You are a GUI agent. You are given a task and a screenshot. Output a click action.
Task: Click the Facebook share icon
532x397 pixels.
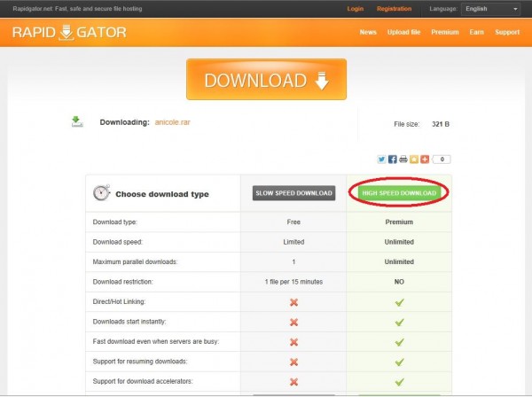[392, 160]
